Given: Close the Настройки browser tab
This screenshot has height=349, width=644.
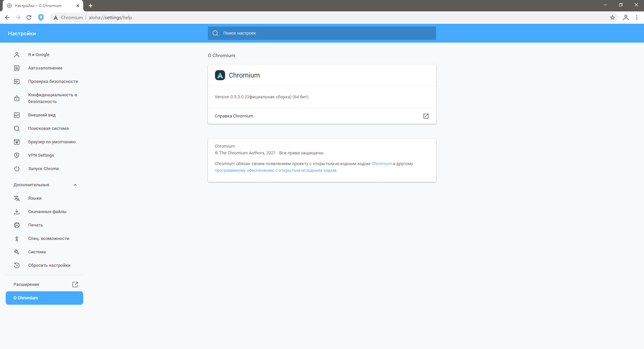Looking at the screenshot, I should pos(78,6).
